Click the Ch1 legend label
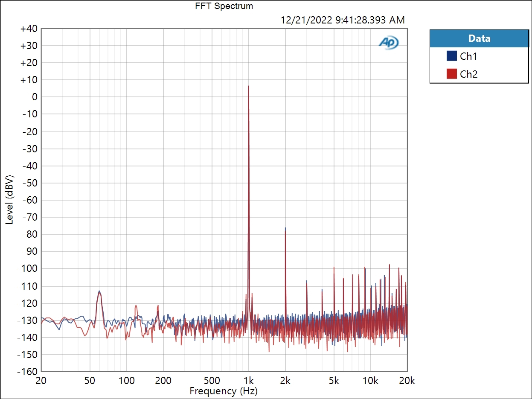Image resolution: width=532 pixels, height=399 pixels. tap(468, 56)
